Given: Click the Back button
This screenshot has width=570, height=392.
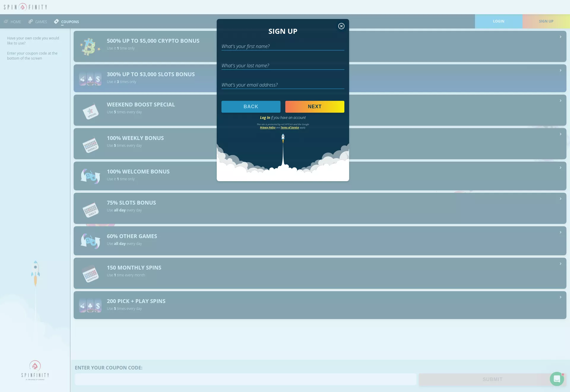Looking at the screenshot, I should click(x=251, y=107).
